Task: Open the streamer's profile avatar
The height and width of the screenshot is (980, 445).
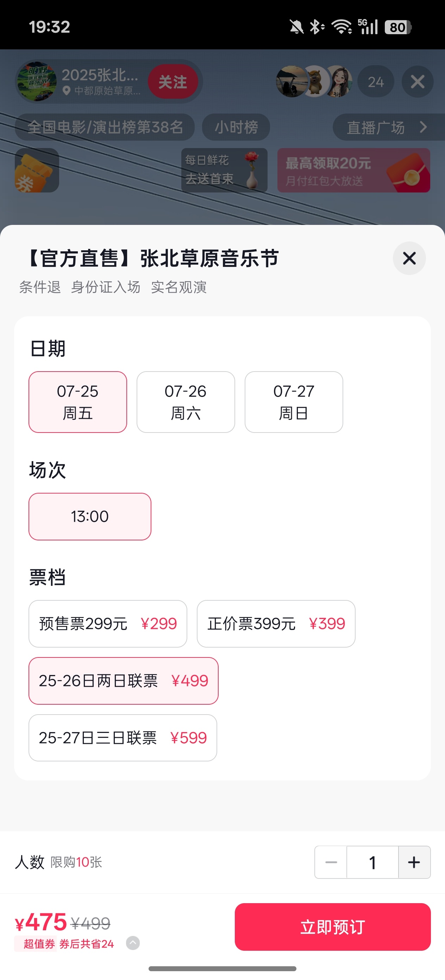Action: pyautogui.click(x=37, y=81)
